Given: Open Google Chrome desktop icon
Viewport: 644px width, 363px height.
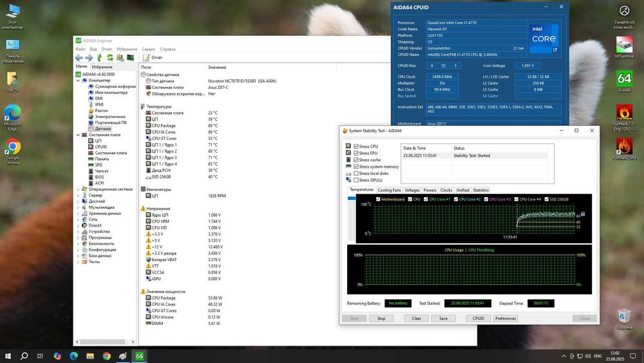Looking at the screenshot, I should (12, 152).
